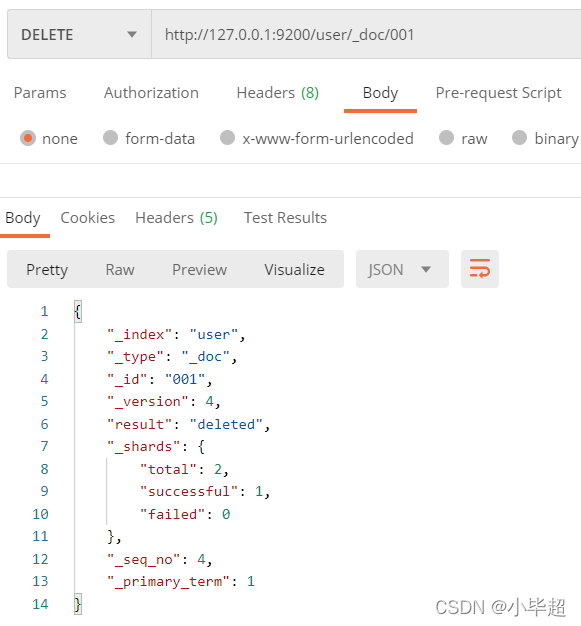Select the form-data radio button

(110, 138)
